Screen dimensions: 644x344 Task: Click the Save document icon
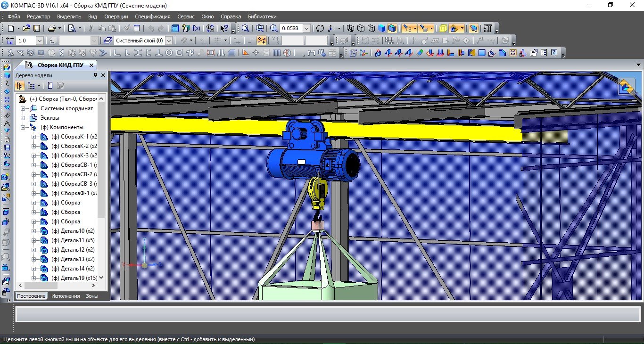coord(37,28)
